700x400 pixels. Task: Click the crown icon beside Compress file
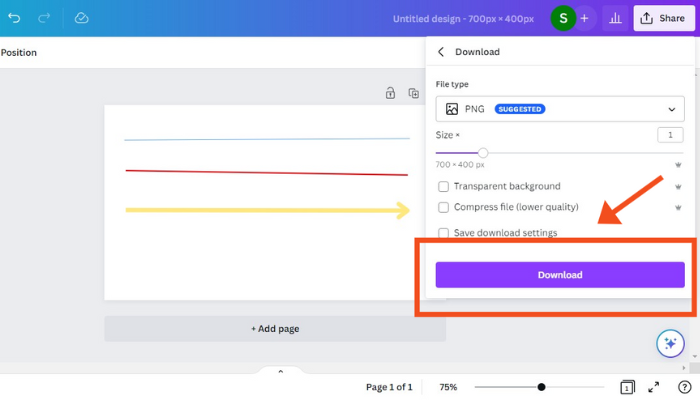click(678, 208)
